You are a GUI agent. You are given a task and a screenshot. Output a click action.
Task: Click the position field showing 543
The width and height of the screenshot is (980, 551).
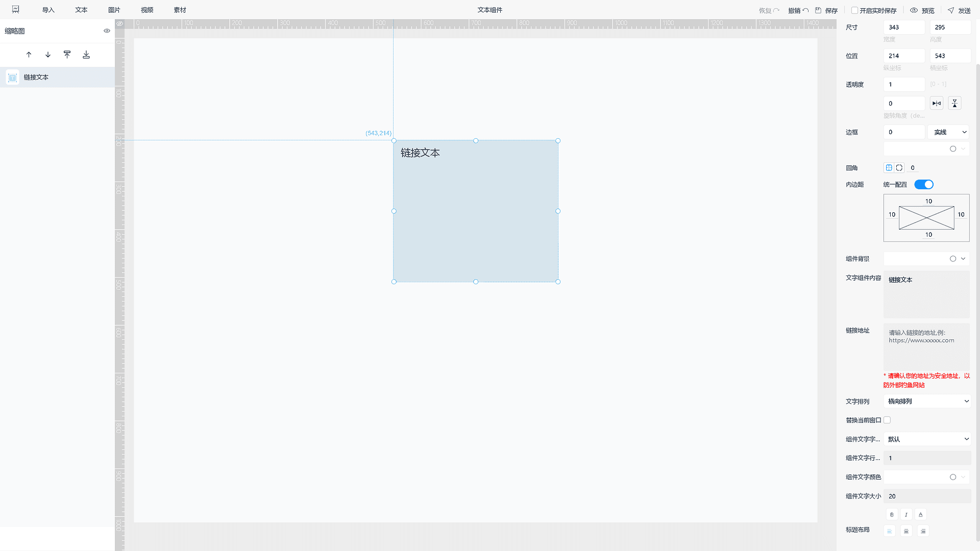tap(950, 56)
